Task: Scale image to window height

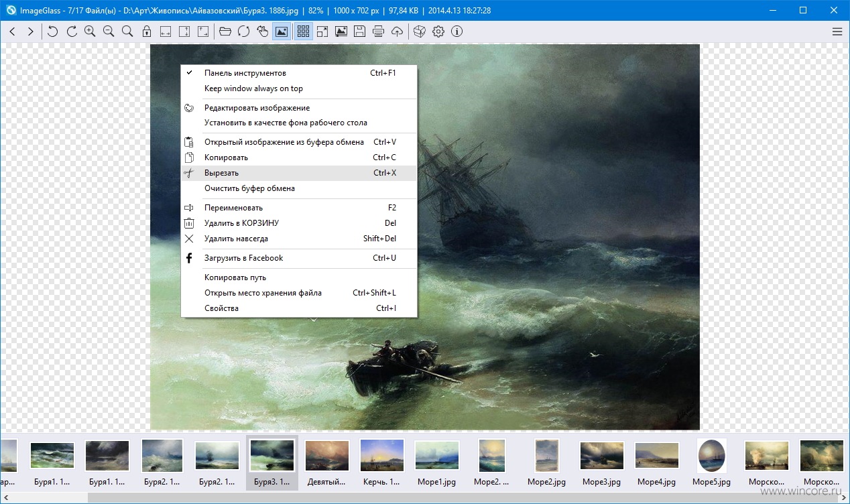Action: tap(184, 31)
